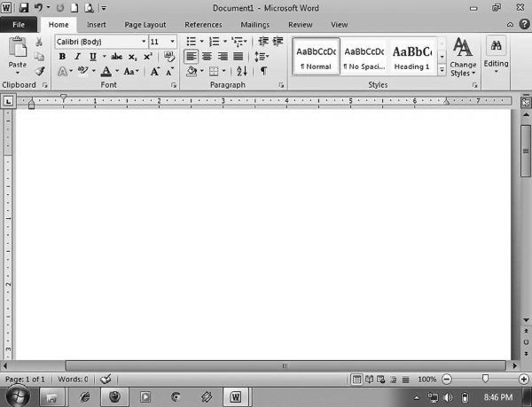Open the Page Layout tab
Screen dimensions: 532x407
click(x=145, y=25)
